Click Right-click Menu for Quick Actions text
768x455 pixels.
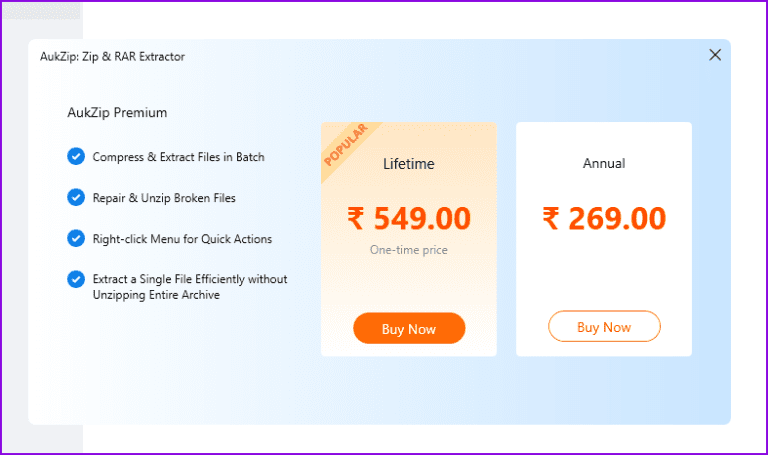pos(182,239)
